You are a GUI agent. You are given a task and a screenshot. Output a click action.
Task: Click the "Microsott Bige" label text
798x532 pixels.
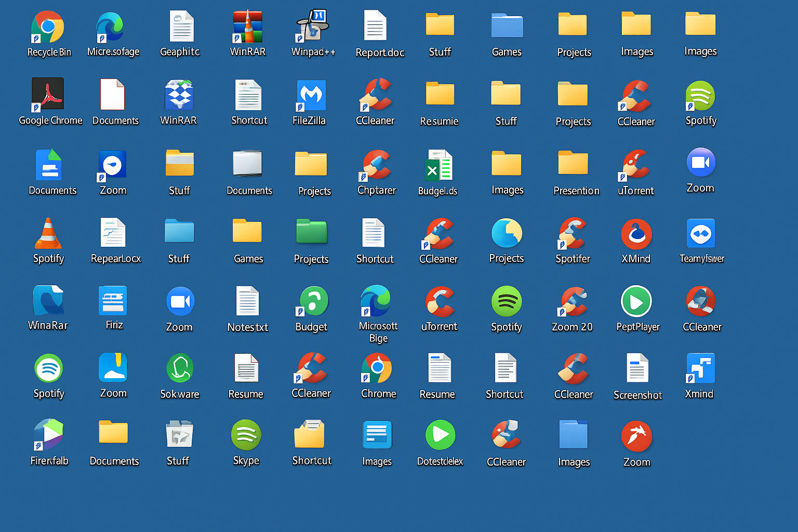(x=378, y=332)
